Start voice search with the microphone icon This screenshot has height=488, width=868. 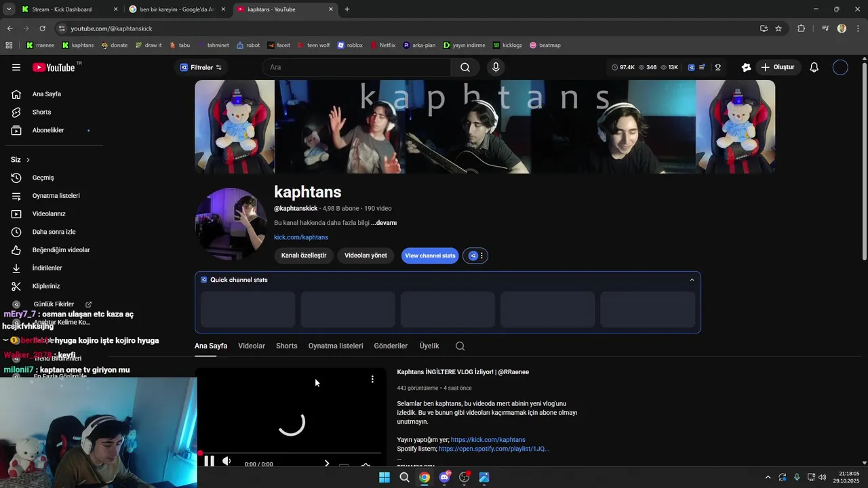496,67
